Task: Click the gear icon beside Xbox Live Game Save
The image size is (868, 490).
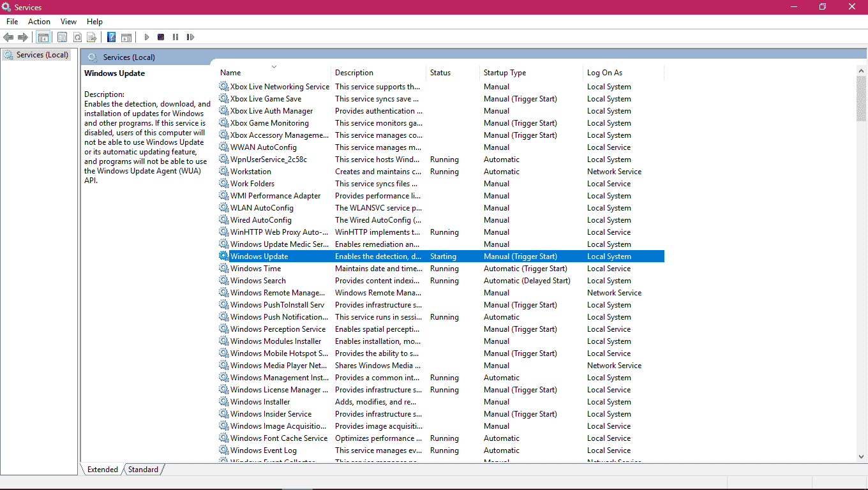Action: [223, 99]
